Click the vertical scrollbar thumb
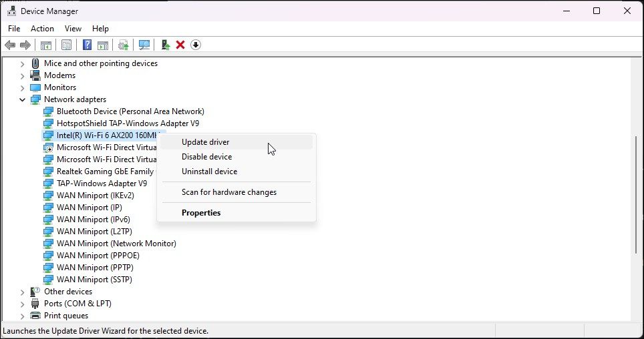The height and width of the screenshot is (339, 644). pos(636,196)
